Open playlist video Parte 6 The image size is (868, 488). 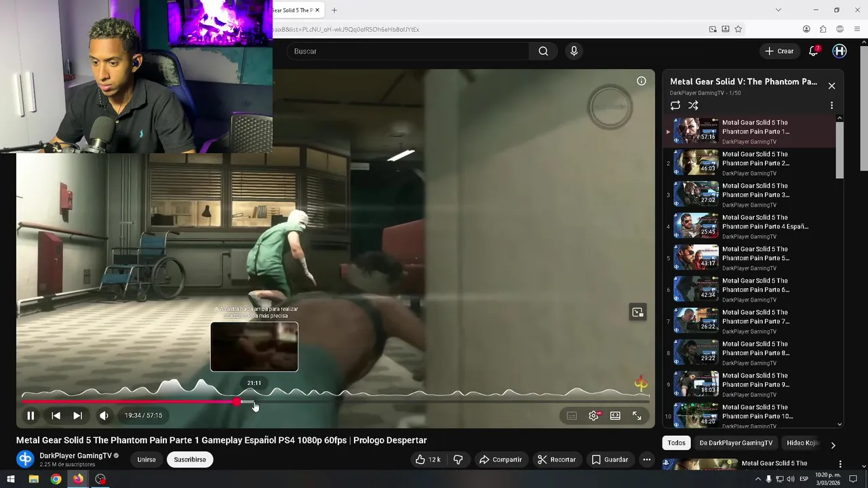click(x=749, y=289)
